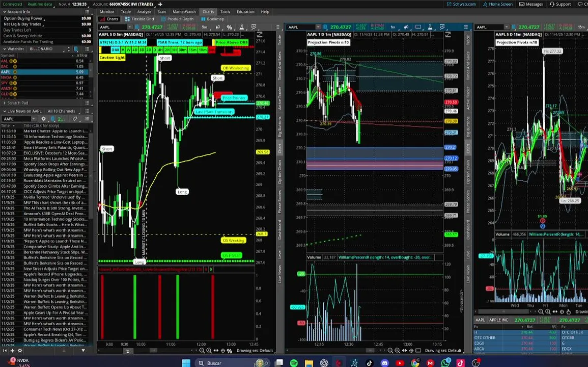Screen dimensions: 588x367
Task: Open the Monitor tab
Action: point(107,12)
